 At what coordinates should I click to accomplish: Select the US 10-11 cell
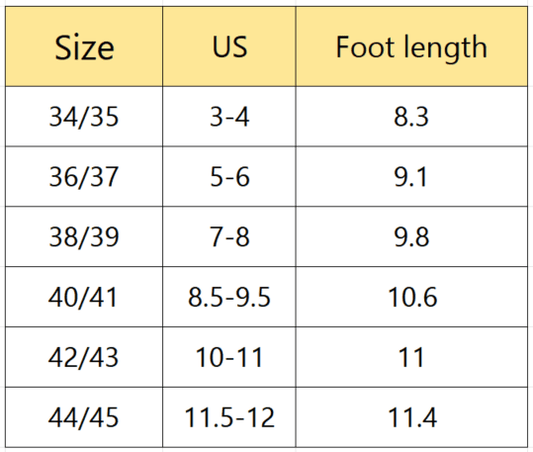[x=229, y=357]
